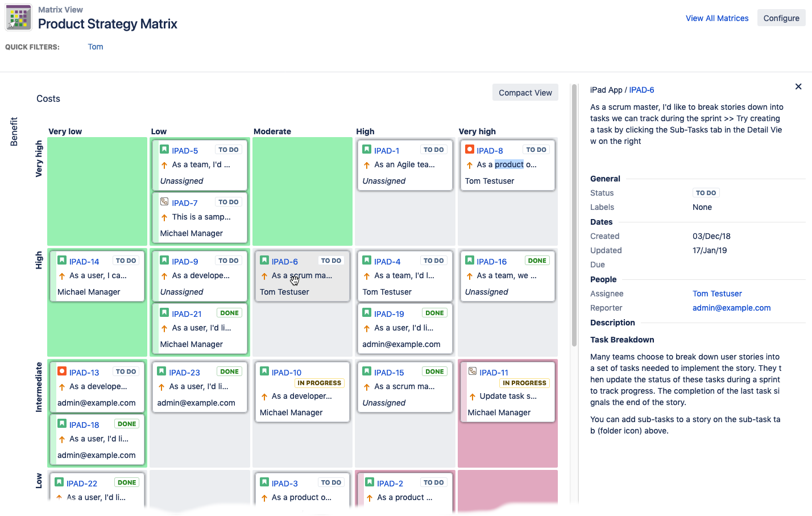Click the story icon on IPAD-2 card

click(370, 482)
